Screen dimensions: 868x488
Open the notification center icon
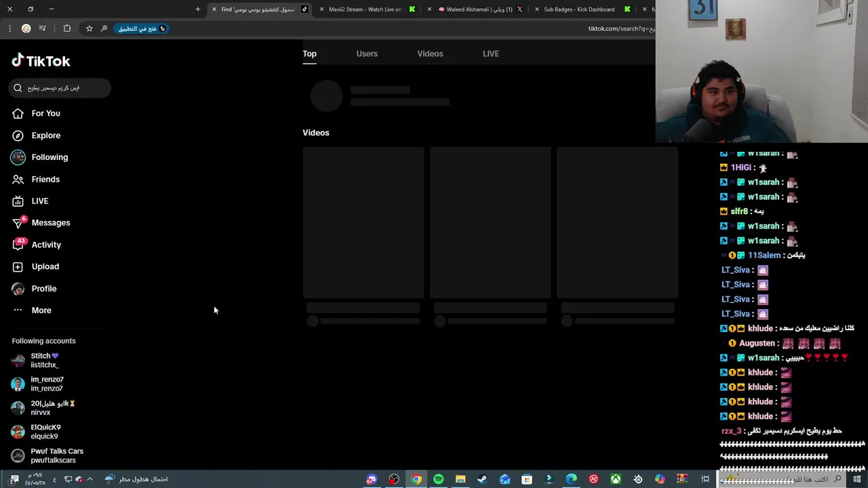tap(14, 479)
